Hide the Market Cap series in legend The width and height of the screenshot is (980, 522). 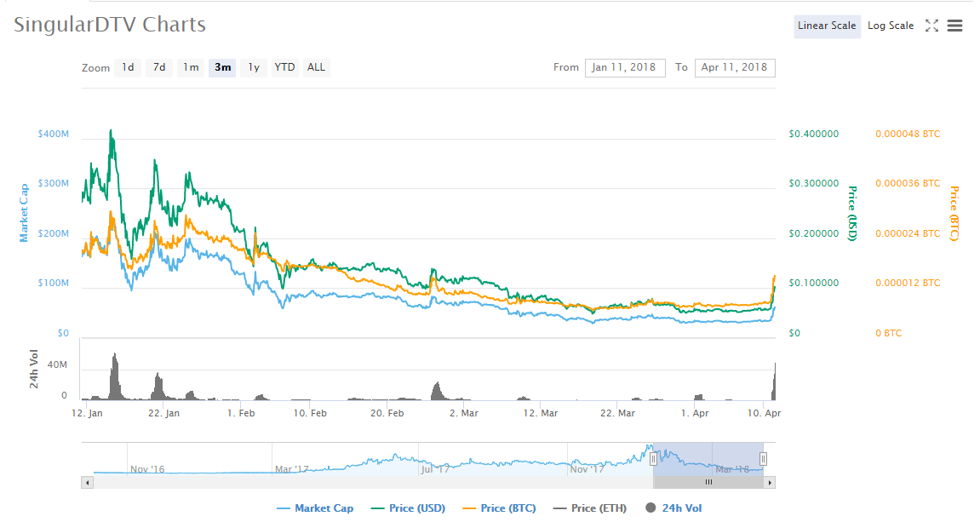[x=315, y=508]
